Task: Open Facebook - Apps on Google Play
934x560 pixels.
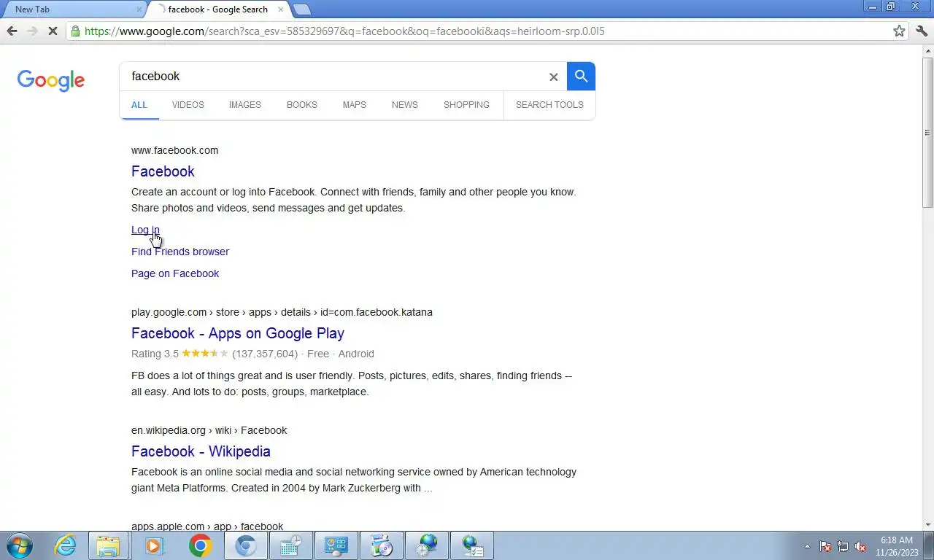Action: 238,333
